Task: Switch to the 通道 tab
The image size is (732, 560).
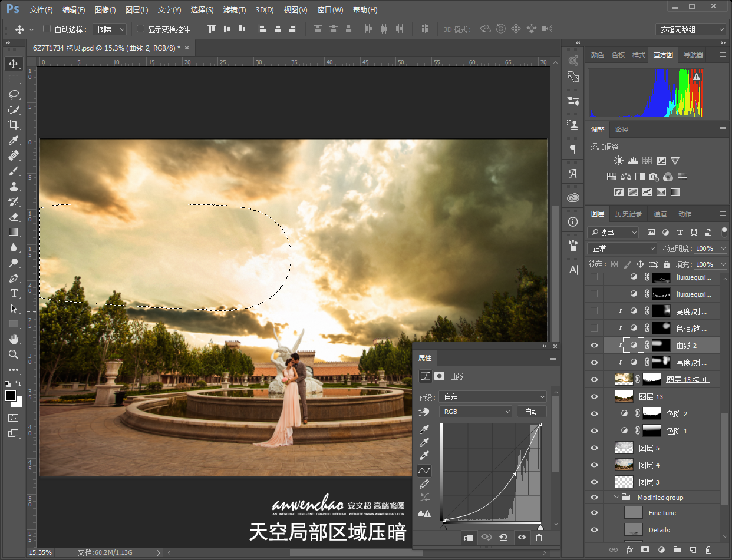Action: point(660,214)
